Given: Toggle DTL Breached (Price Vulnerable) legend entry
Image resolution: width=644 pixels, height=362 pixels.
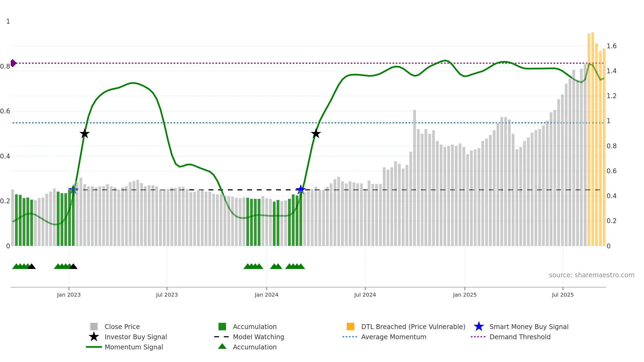Looking at the screenshot, I should point(413,327).
